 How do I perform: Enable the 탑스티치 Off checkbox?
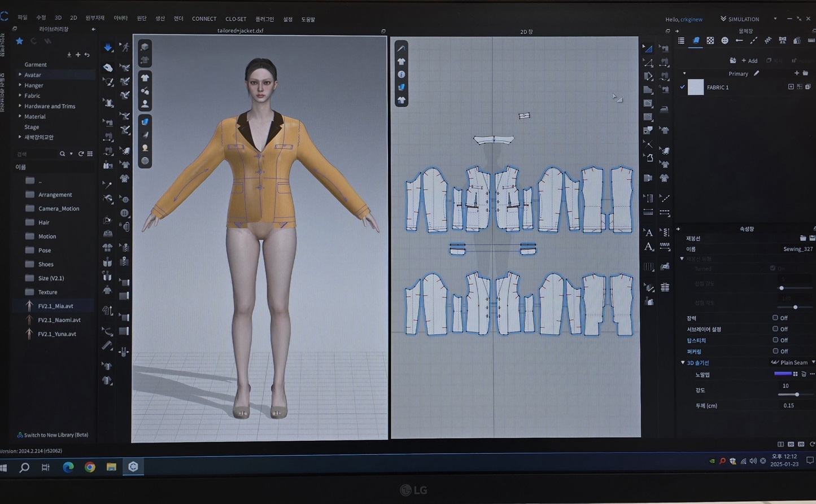click(x=775, y=340)
